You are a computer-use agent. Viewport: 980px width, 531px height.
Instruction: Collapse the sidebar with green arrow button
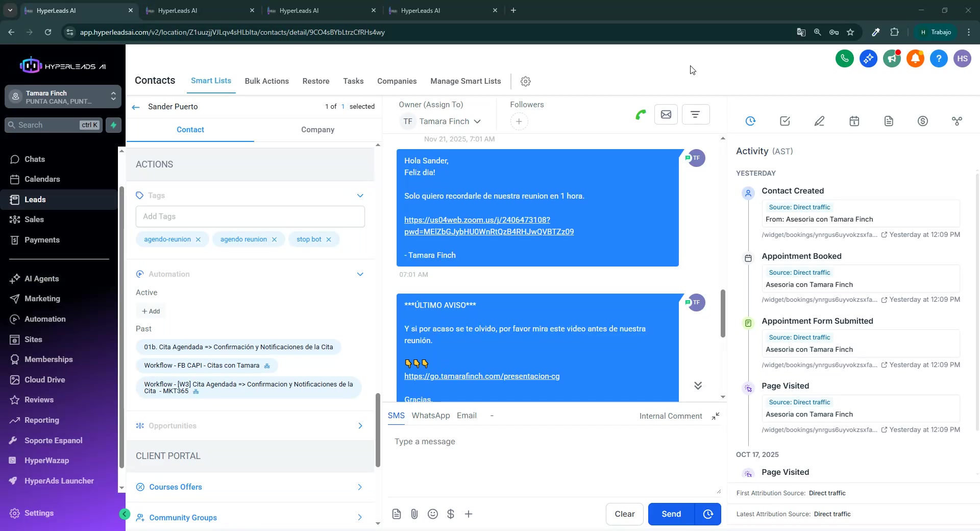(x=125, y=514)
